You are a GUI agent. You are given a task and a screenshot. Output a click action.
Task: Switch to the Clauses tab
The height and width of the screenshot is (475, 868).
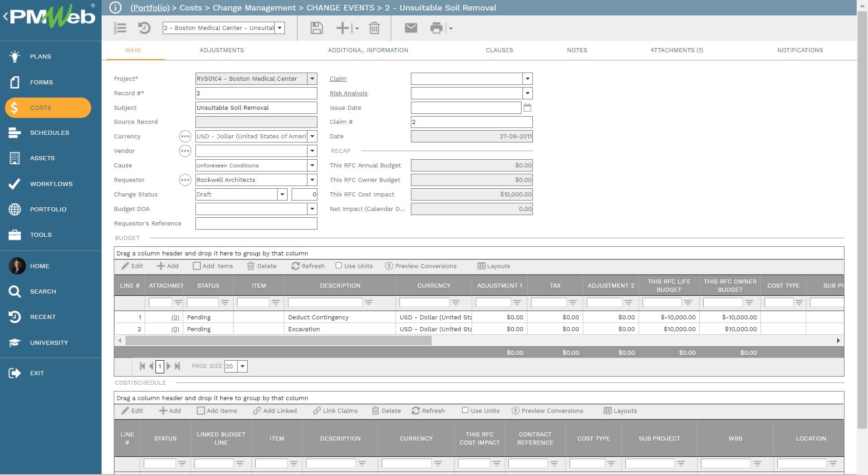[x=499, y=50]
